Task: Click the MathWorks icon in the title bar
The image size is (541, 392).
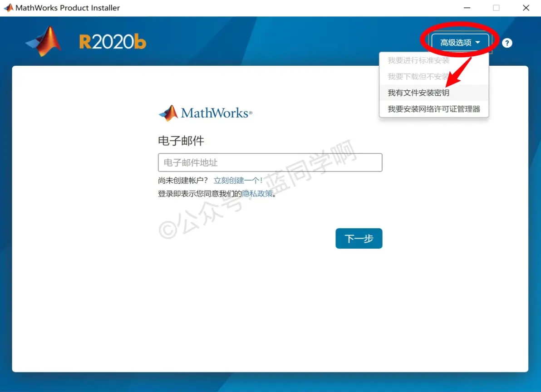Action: [x=8, y=8]
